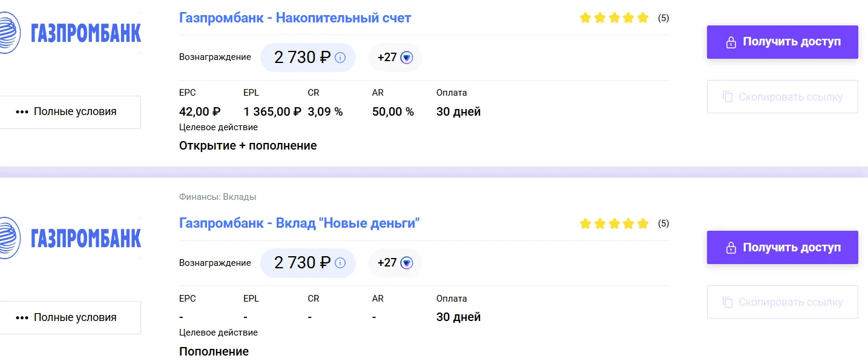Click copy icon in second Скопировать ссылку button
Screen dimensions: 868x364
tap(727, 302)
